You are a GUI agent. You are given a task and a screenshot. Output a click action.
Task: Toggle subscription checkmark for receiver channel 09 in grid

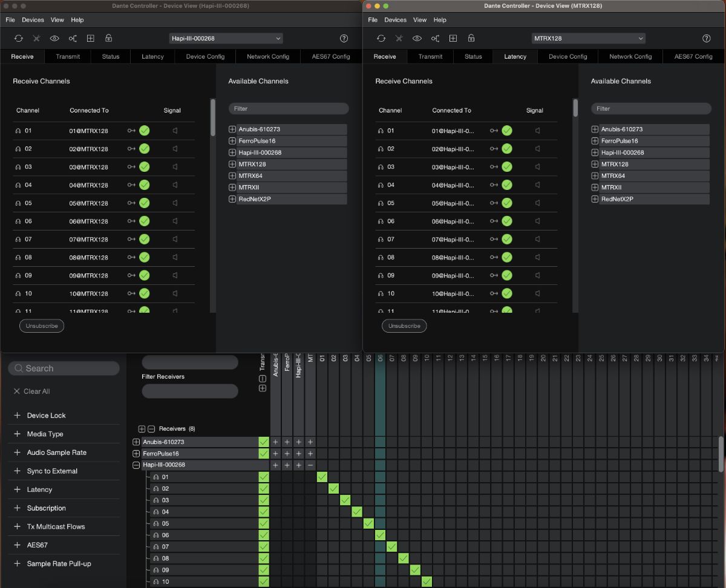(x=415, y=570)
